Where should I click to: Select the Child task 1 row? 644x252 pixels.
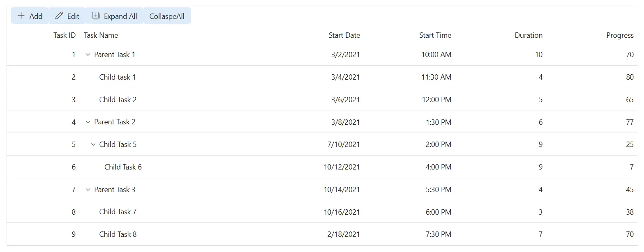click(x=322, y=77)
